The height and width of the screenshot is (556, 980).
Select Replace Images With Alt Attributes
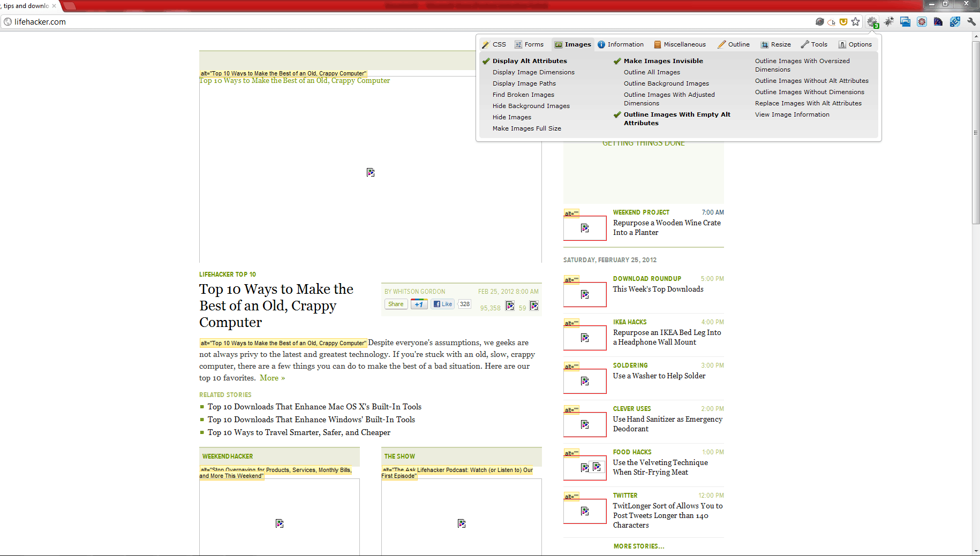point(808,103)
